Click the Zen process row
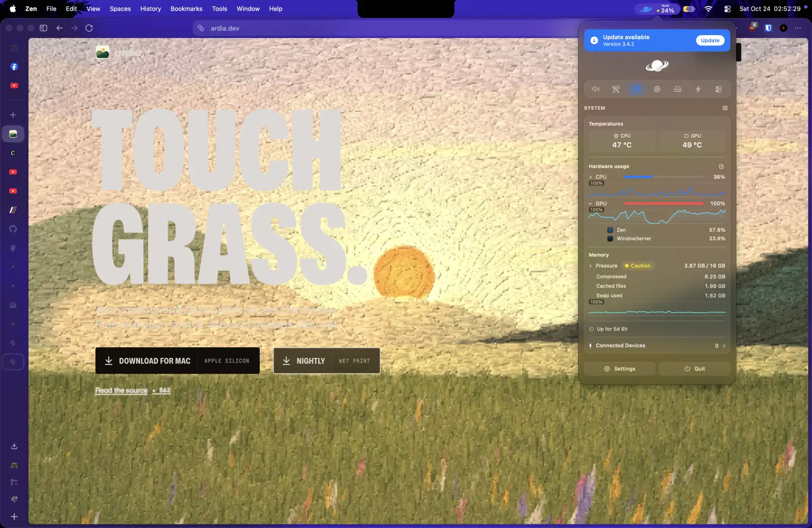The image size is (812, 528). click(x=666, y=230)
